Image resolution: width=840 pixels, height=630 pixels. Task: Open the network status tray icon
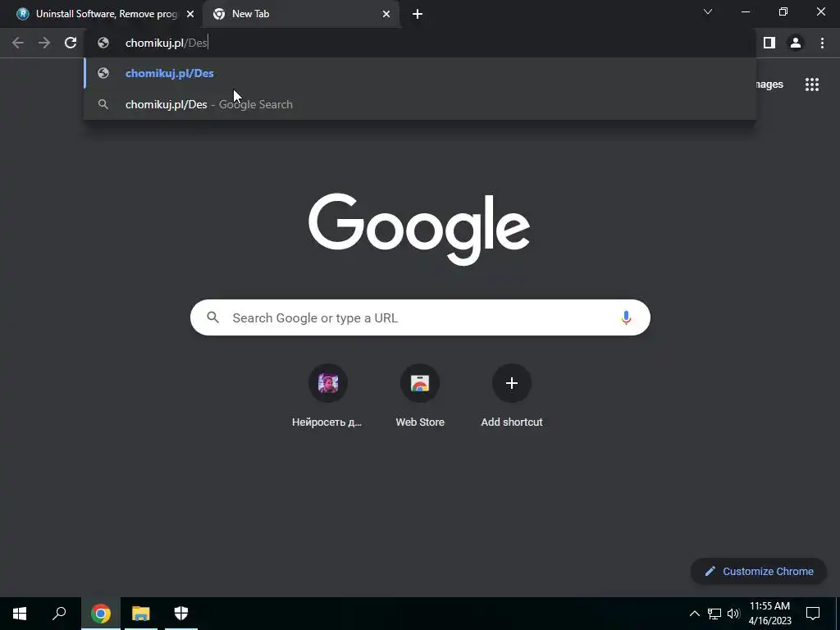[x=714, y=614]
